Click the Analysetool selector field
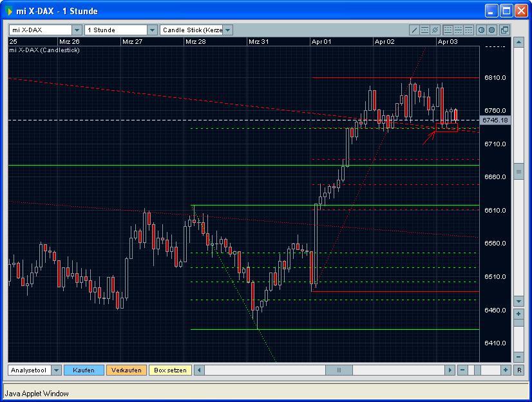The height and width of the screenshot is (402, 532). pos(30,370)
